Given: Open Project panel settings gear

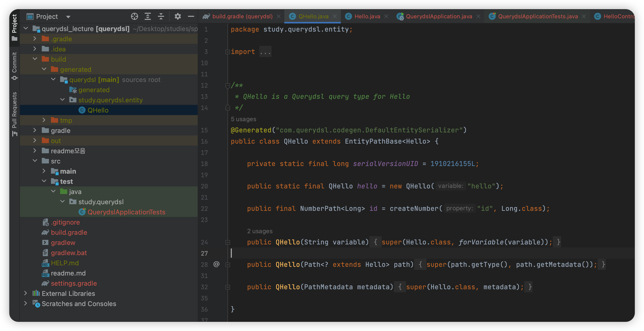Looking at the screenshot, I should point(178,17).
